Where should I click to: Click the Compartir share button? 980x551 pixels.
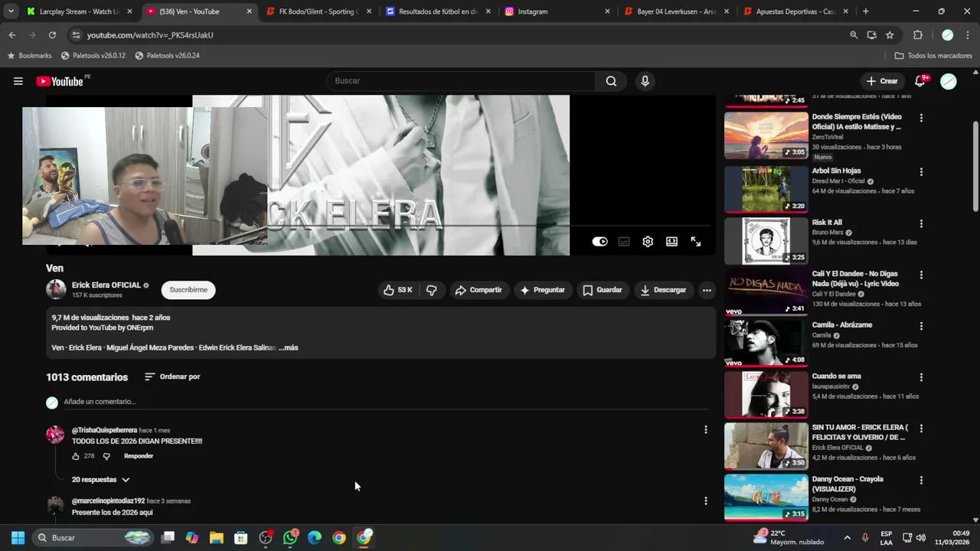coord(478,290)
